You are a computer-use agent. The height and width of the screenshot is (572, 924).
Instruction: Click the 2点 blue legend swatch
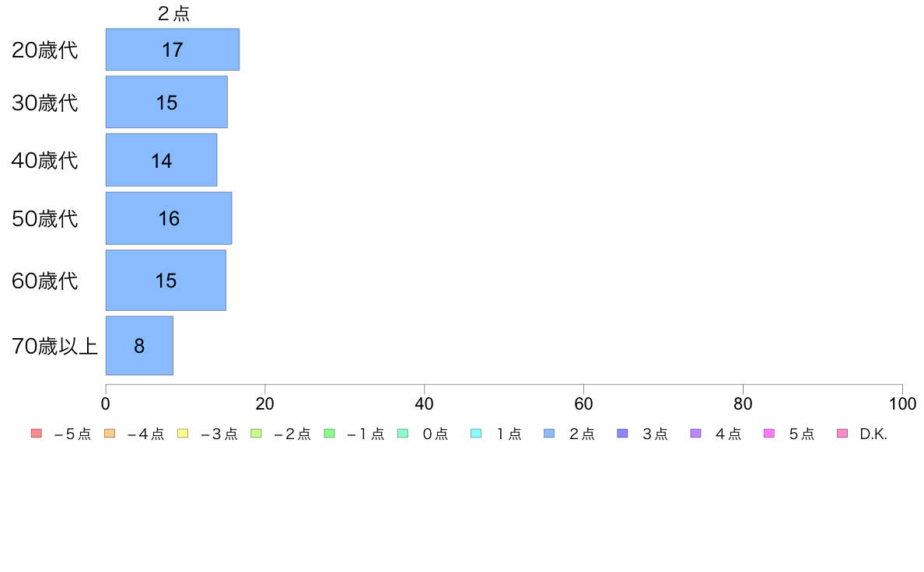click(x=549, y=434)
